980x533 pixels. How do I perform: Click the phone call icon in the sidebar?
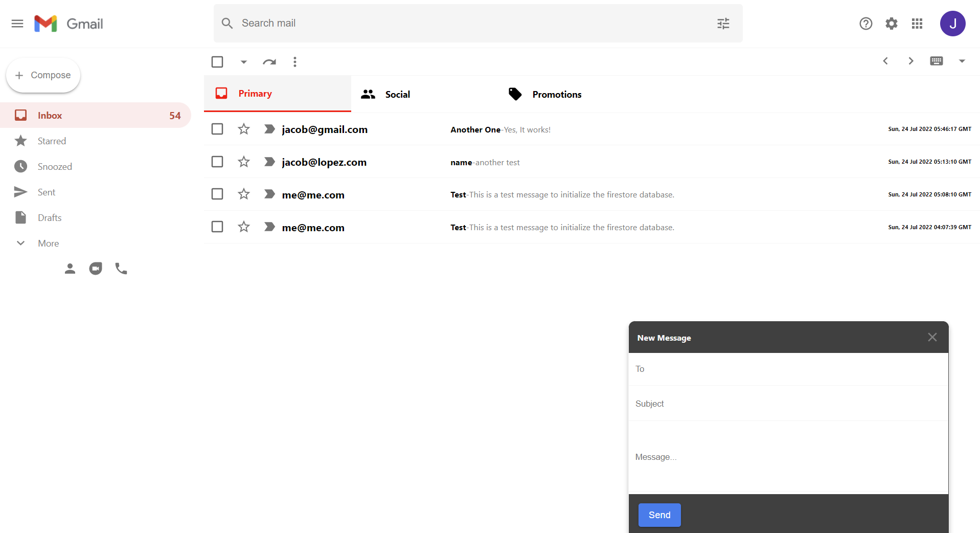coord(121,269)
